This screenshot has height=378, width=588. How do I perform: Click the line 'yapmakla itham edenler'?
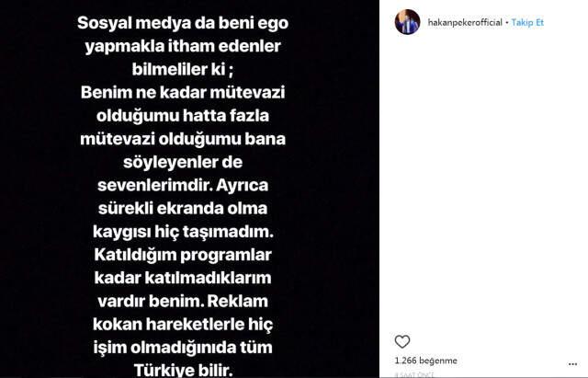click(183, 47)
